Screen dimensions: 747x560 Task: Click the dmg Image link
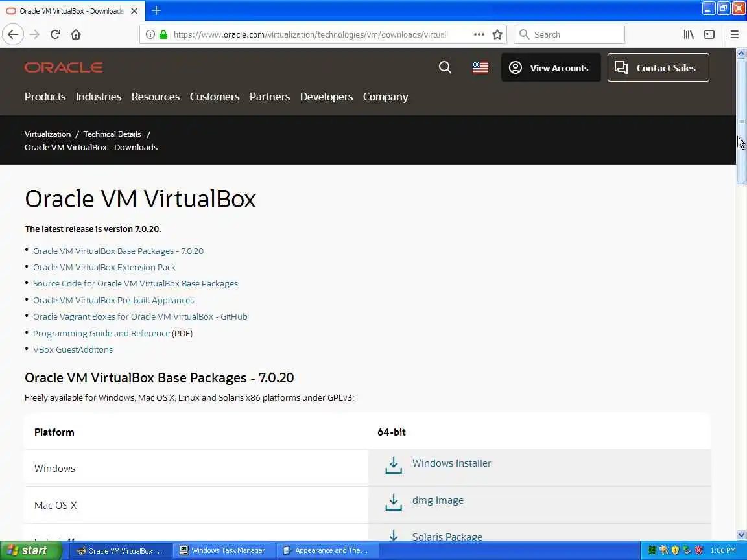tap(438, 500)
